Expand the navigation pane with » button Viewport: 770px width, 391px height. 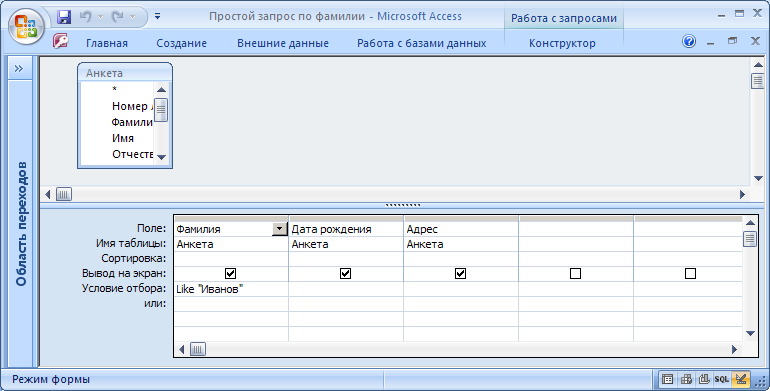(19, 68)
